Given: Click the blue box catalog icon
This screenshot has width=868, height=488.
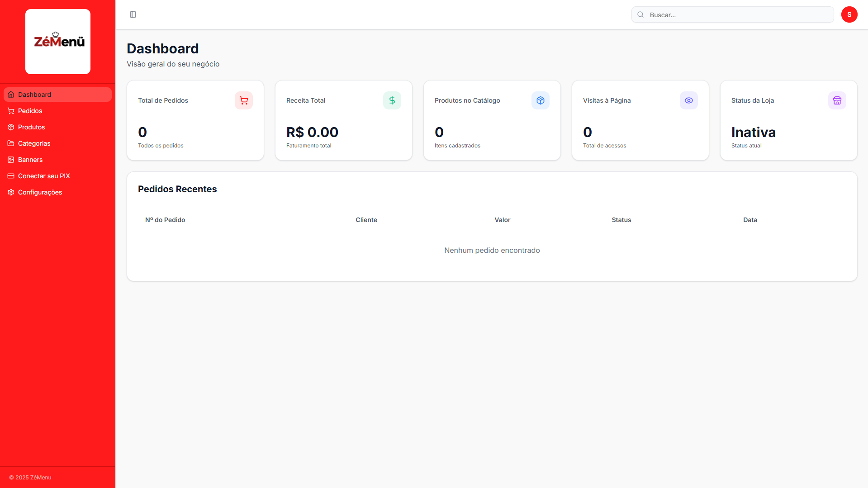Looking at the screenshot, I should pyautogui.click(x=540, y=100).
